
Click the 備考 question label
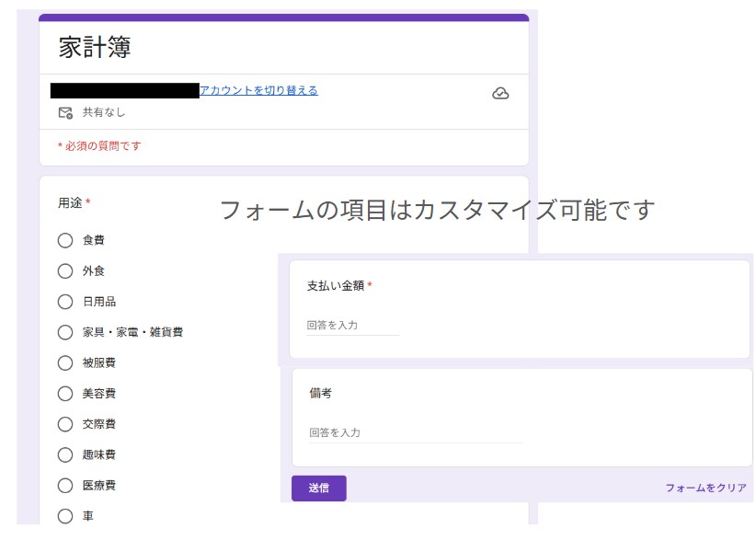coord(321,394)
